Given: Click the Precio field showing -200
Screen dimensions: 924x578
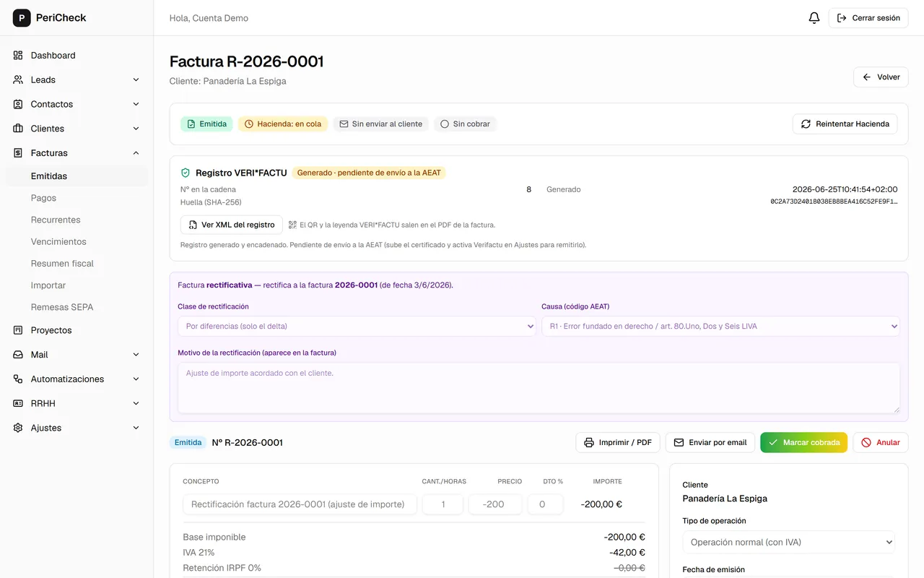Looking at the screenshot, I should tap(495, 504).
